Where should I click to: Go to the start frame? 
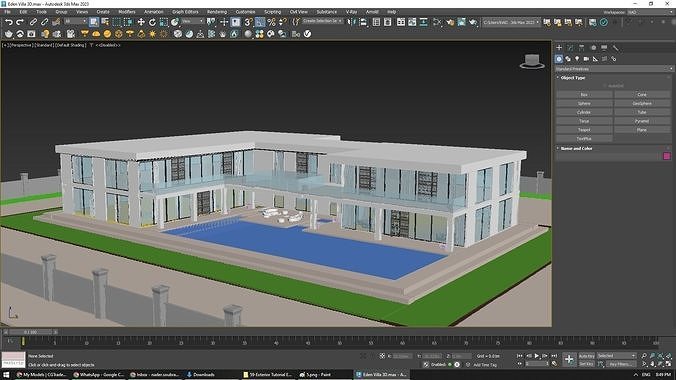(x=520, y=356)
